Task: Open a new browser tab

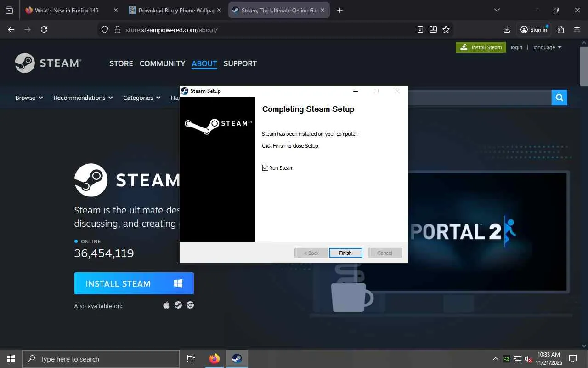Action: (x=340, y=10)
